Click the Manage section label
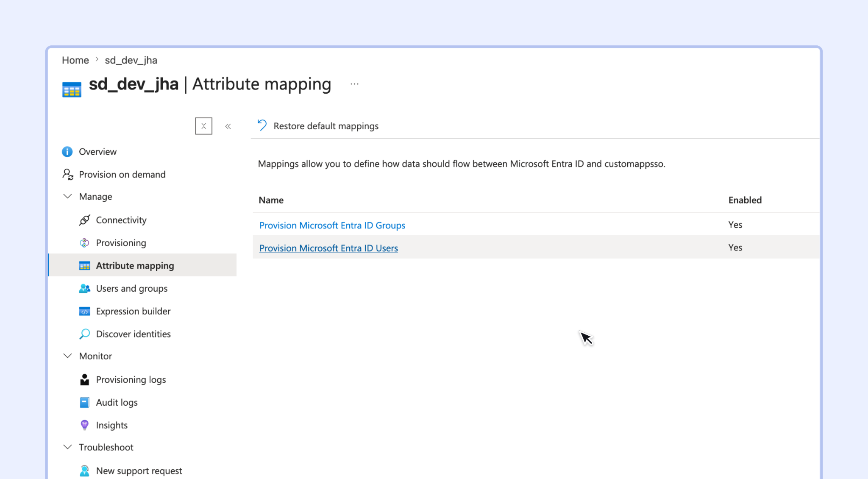This screenshot has height=479, width=868. point(95,197)
